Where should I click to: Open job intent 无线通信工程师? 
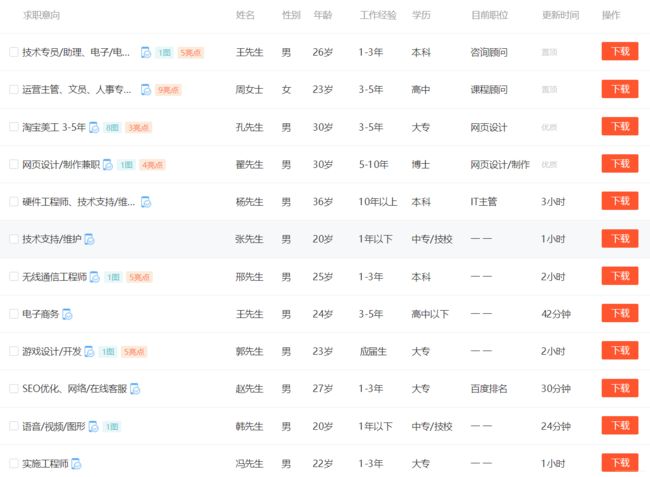point(55,276)
